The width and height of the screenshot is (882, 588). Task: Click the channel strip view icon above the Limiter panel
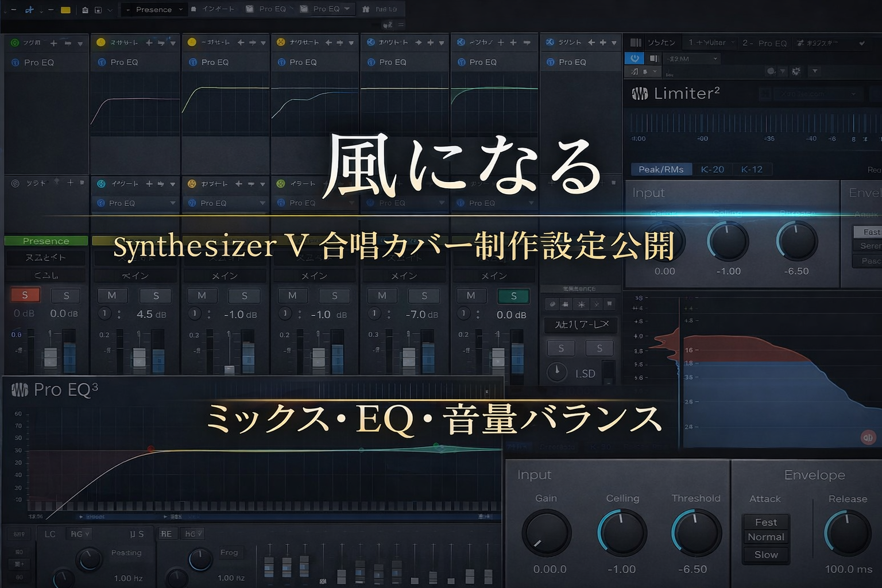[636, 42]
